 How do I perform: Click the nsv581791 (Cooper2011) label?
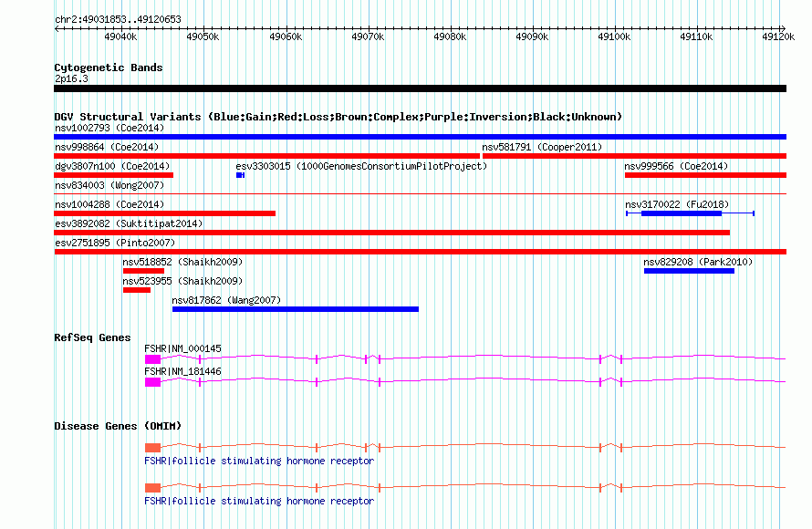pos(542,147)
